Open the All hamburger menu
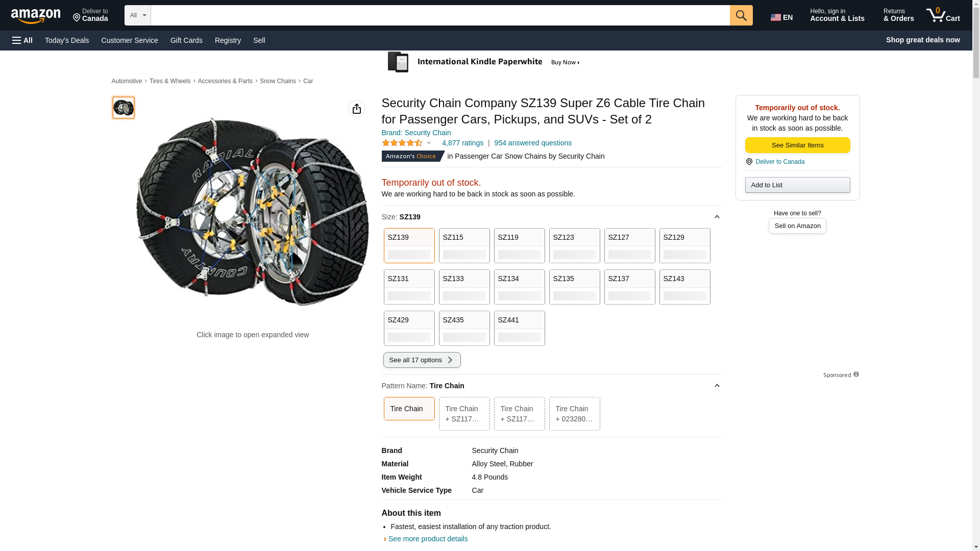The width and height of the screenshot is (980, 551). pyautogui.click(x=22, y=40)
